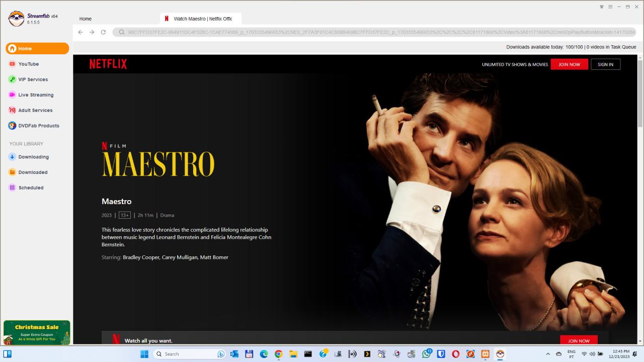Image resolution: width=644 pixels, height=362 pixels.
Task: Open Bitwarden shield icon in the taskbar
Action: pyautogui.click(x=441, y=354)
